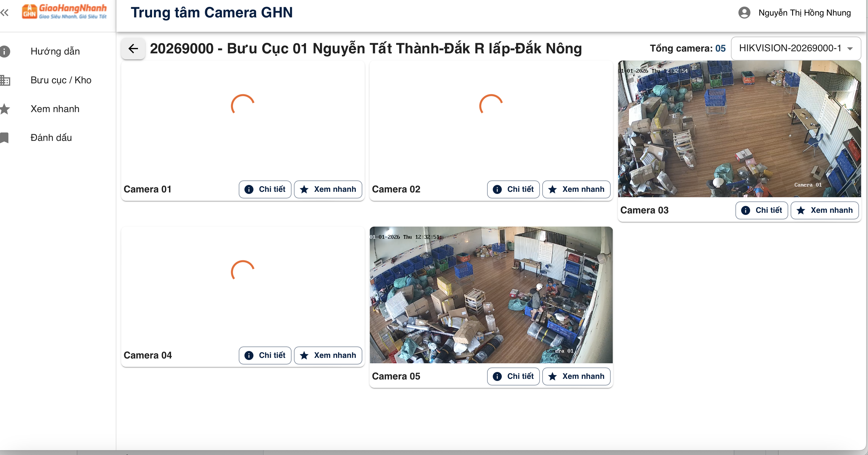Image resolution: width=868 pixels, height=455 pixels.
Task: Open the Hướng dẫn menu item
Action: click(55, 52)
